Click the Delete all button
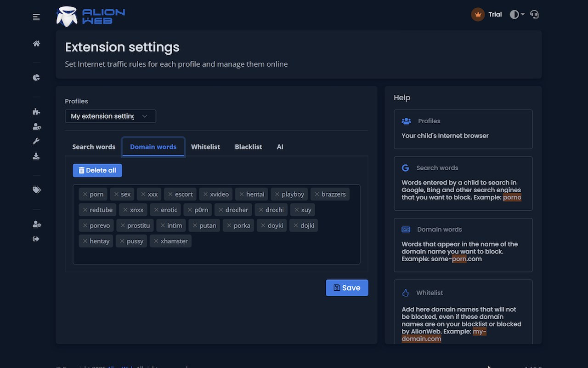This screenshot has height=368, width=588. coord(97,170)
